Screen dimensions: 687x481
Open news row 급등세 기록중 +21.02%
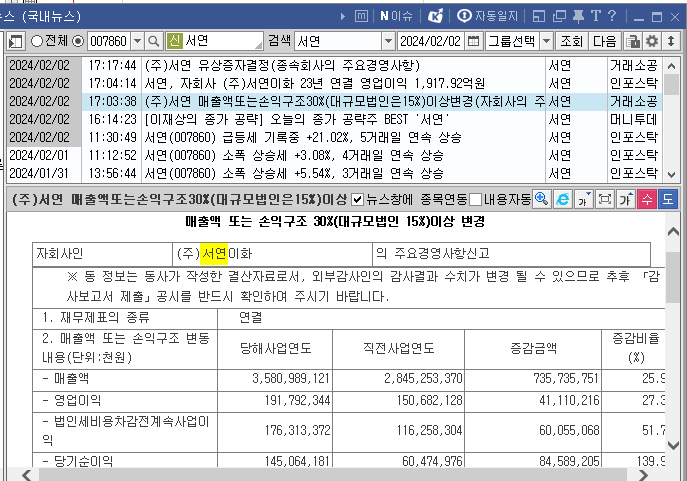click(x=335, y=138)
